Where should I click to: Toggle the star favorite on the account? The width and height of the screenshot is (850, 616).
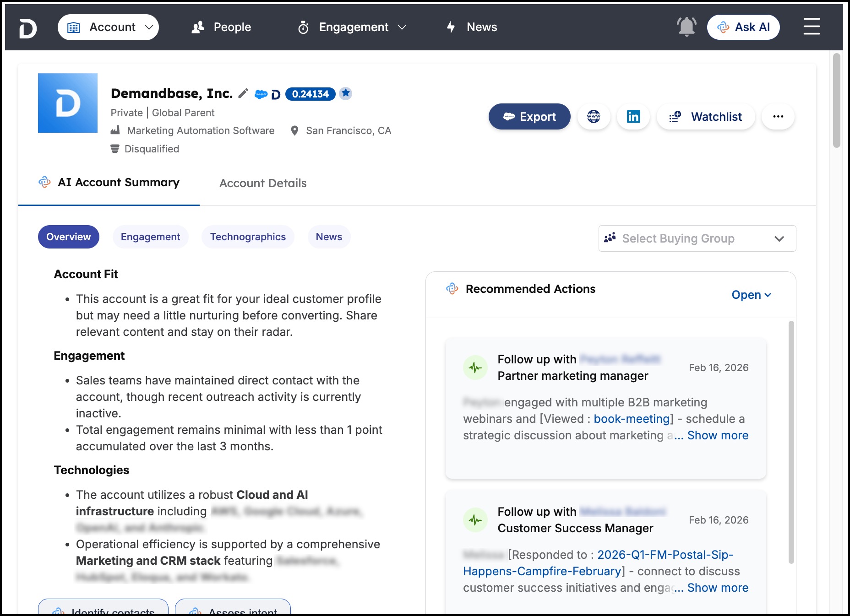346,93
